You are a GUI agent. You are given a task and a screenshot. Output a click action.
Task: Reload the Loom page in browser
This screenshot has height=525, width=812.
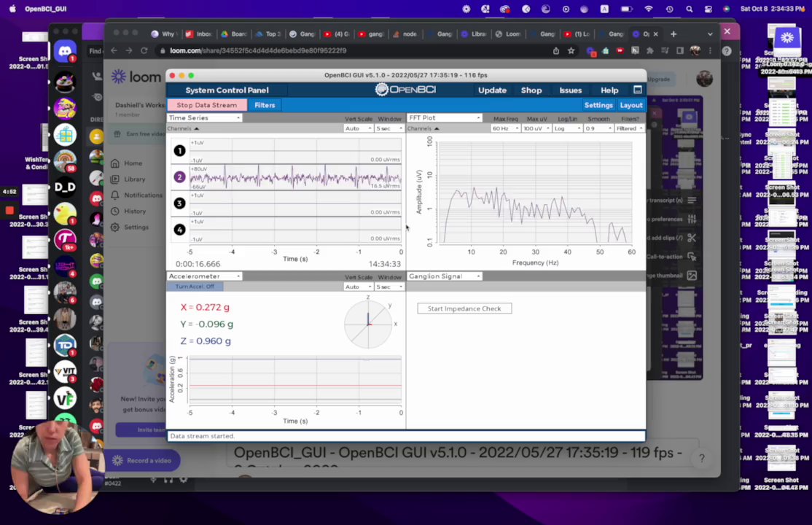(x=144, y=50)
